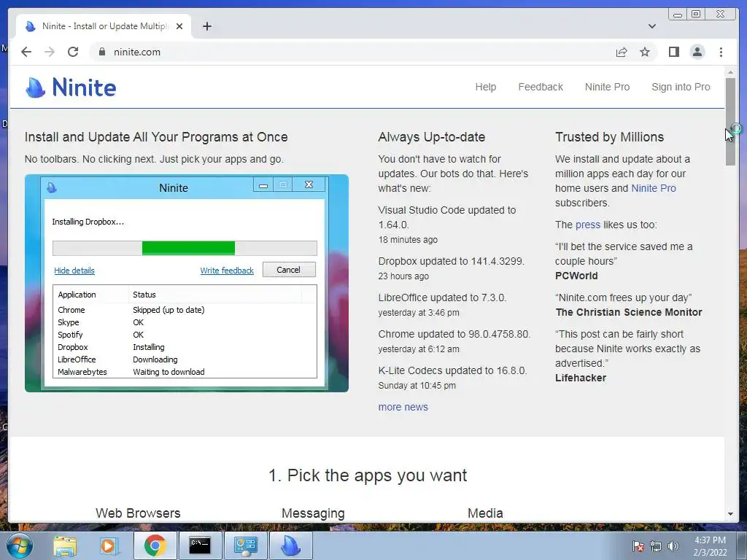The height and width of the screenshot is (560, 747).
Task: Select the Ninite browser tab
Action: click(104, 26)
